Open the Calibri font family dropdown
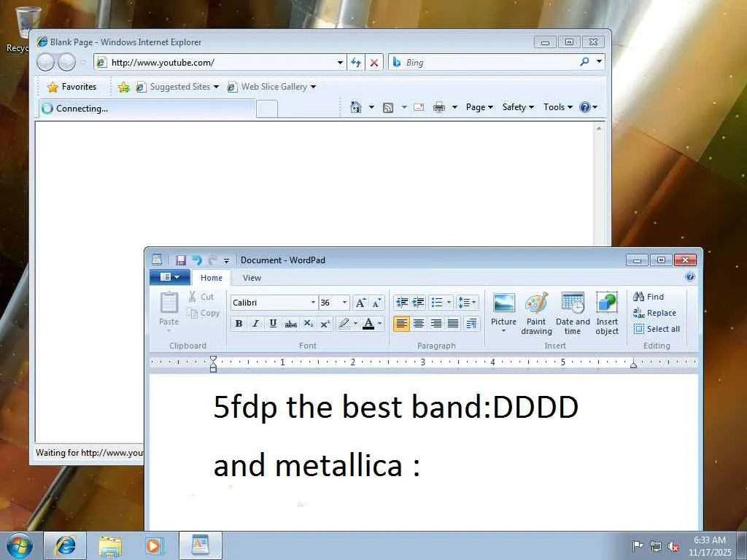The height and width of the screenshot is (560, 747). [313, 303]
